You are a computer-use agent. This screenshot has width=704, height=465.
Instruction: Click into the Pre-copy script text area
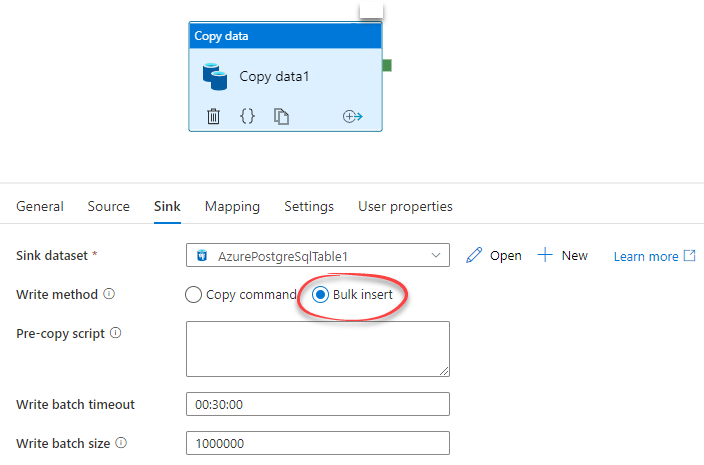(x=318, y=349)
